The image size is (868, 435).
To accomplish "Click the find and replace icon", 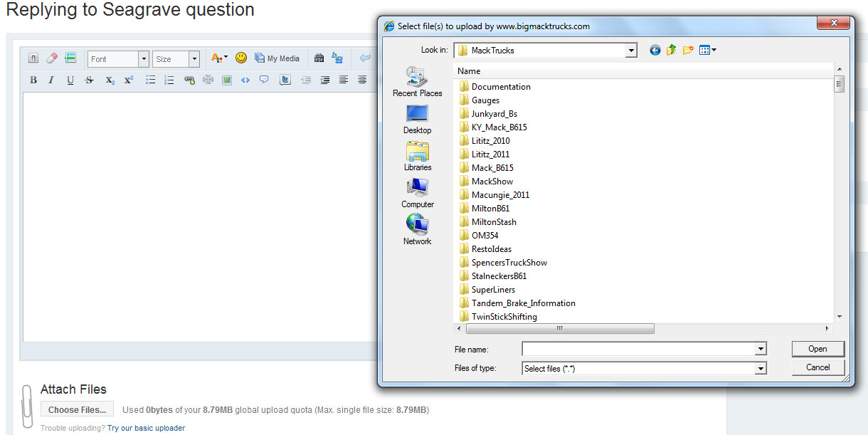I will tap(338, 58).
